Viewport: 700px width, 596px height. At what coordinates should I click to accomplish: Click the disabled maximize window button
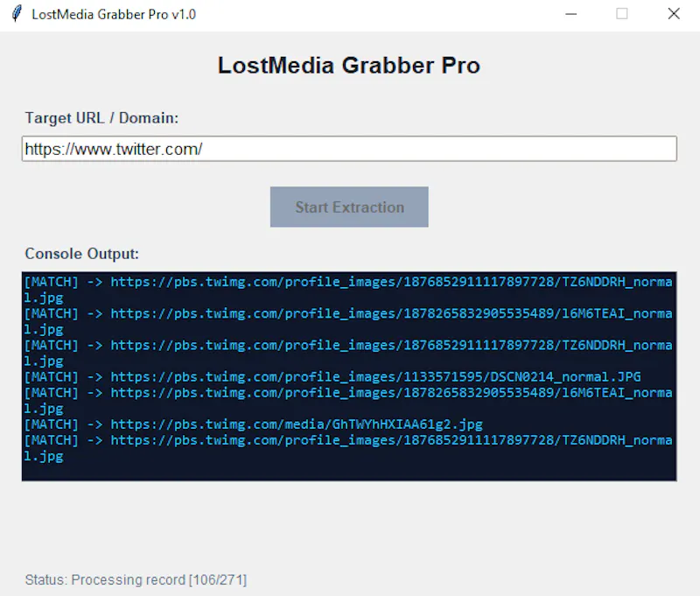622,14
